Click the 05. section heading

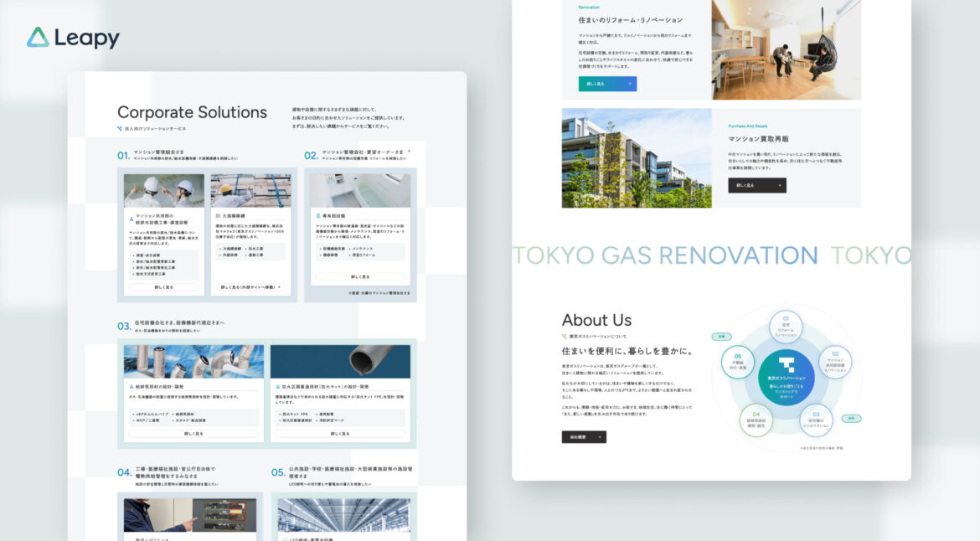pyautogui.click(x=342, y=476)
